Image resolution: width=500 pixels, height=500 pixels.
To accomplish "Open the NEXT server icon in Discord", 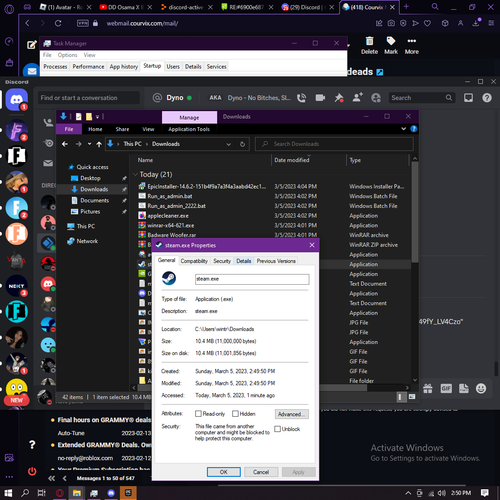I will tap(16, 286).
